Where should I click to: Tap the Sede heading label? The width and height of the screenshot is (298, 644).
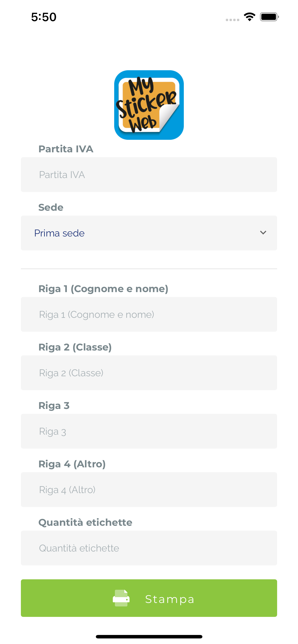[x=51, y=207]
